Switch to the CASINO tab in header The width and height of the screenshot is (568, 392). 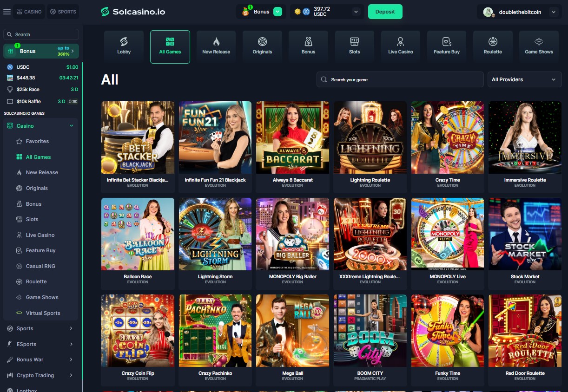pos(29,12)
